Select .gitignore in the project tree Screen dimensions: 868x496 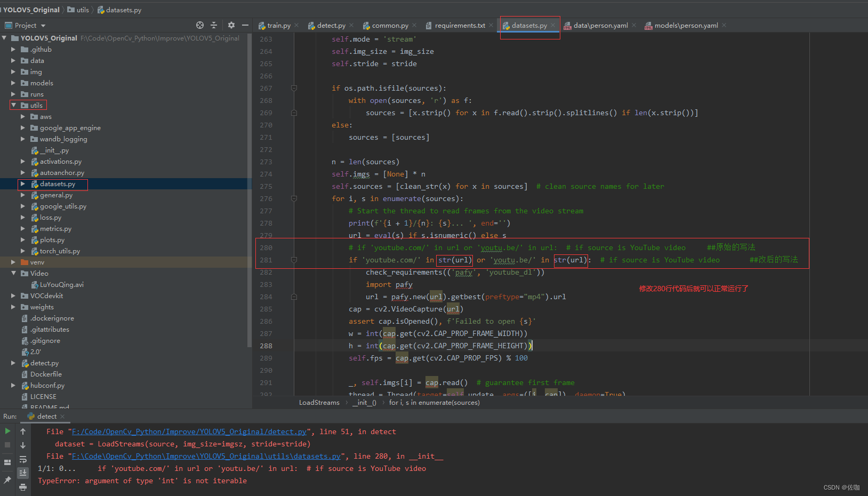(45, 340)
